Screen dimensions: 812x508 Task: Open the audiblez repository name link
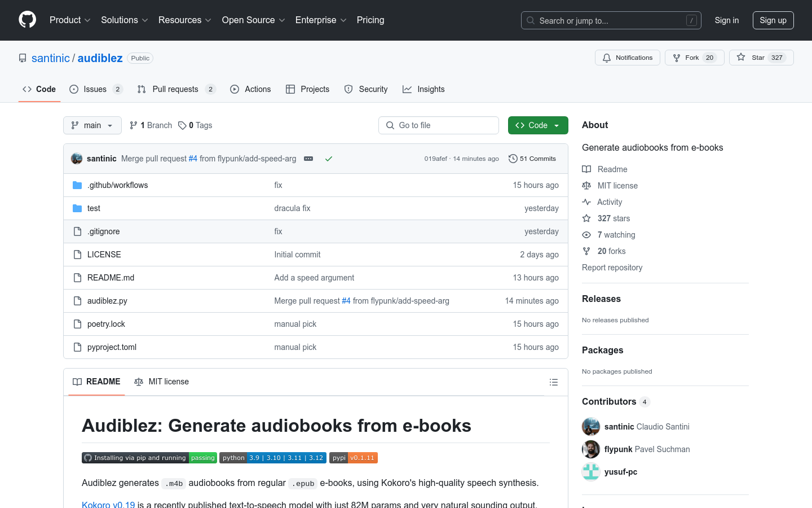[x=100, y=58]
